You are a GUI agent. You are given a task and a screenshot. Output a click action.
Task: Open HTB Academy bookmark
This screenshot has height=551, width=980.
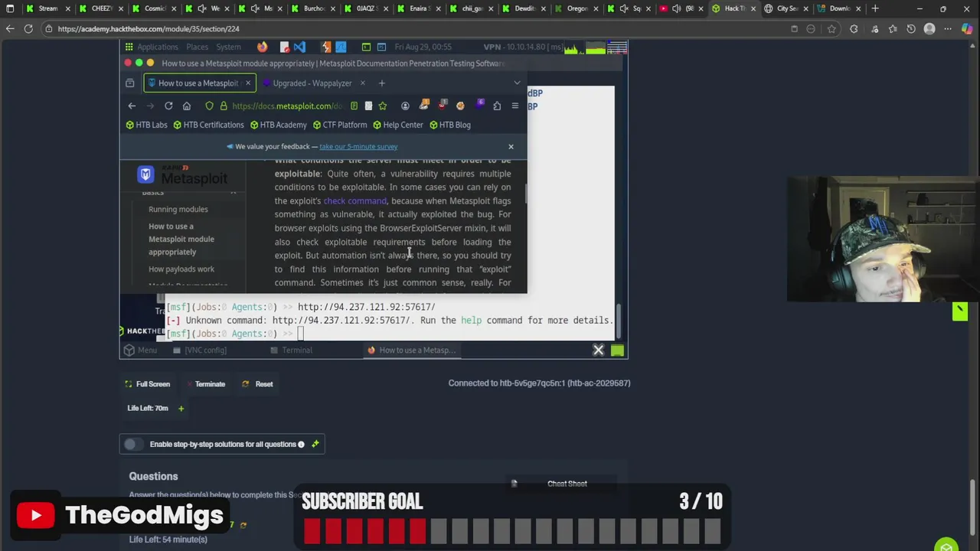[x=278, y=125]
